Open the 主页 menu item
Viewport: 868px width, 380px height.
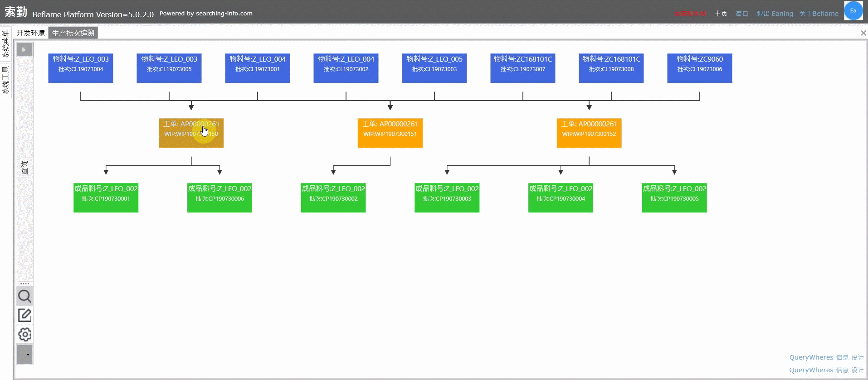[x=721, y=14]
